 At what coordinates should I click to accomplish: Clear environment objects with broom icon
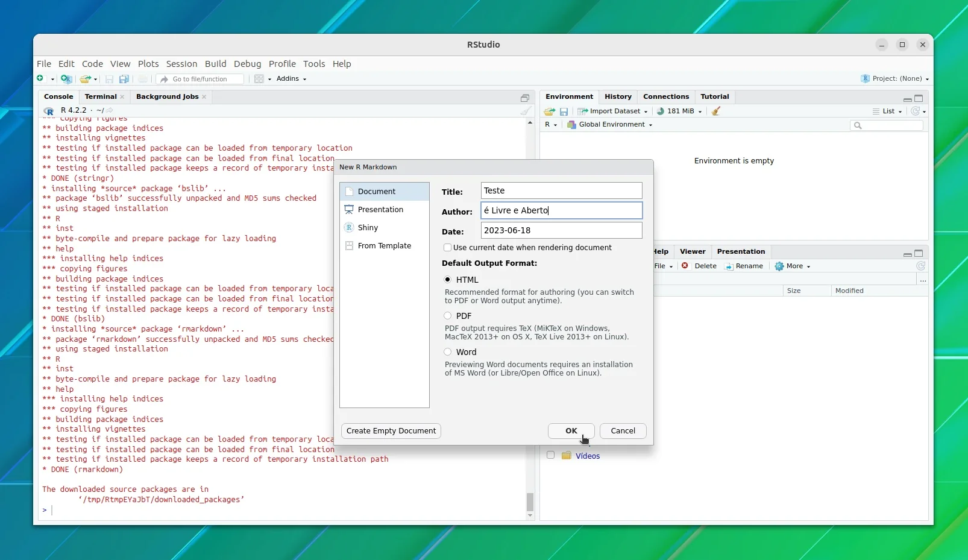(x=716, y=112)
